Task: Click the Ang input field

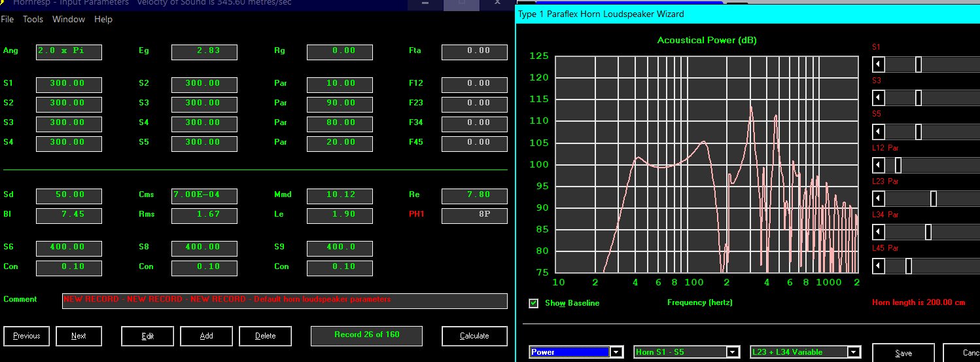Action: tap(69, 52)
